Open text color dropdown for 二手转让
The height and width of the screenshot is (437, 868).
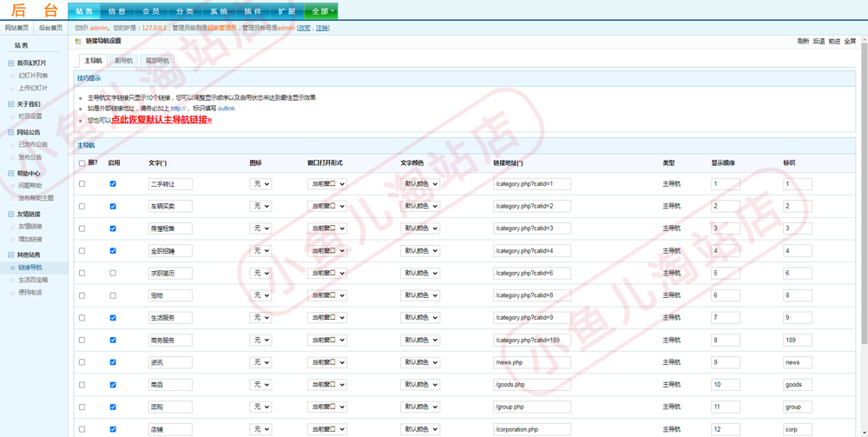click(x=420, y=184)
